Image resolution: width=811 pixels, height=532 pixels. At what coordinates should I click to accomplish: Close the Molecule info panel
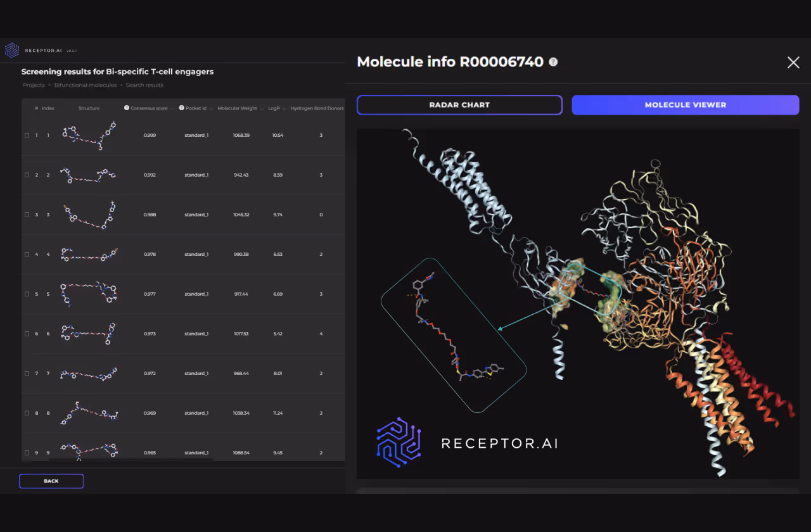click(x=793, y=62)
